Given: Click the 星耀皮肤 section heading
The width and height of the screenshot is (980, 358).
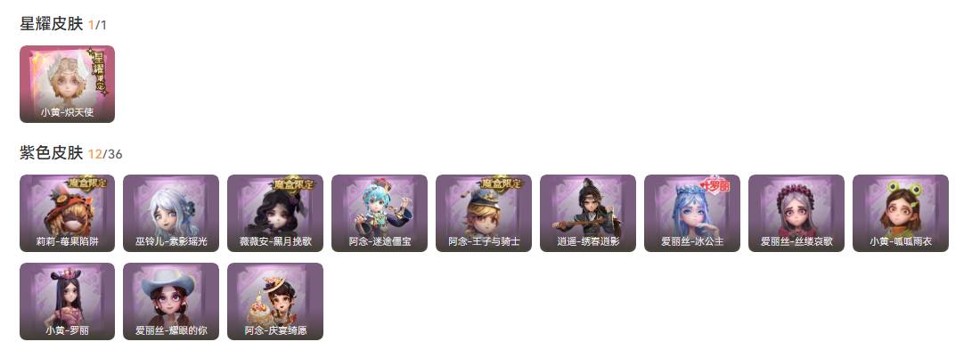Looking at the screenshot, I should 52,24.
